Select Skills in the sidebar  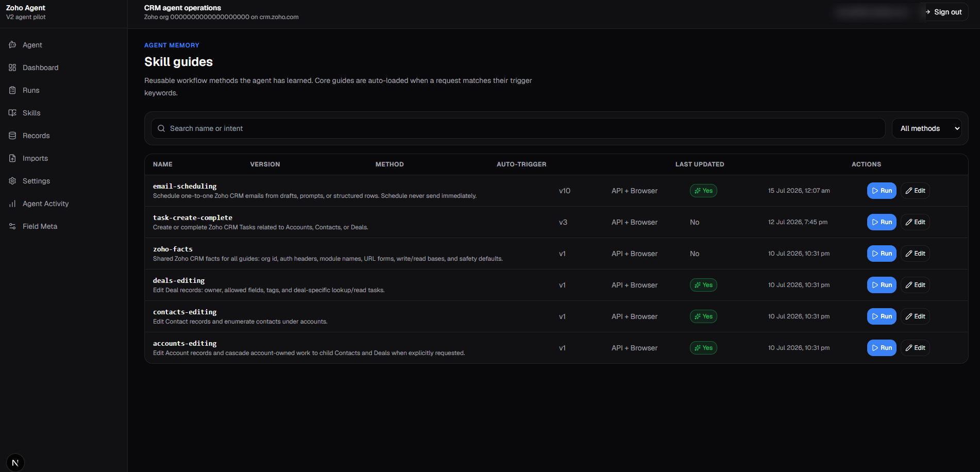[63, 113]
